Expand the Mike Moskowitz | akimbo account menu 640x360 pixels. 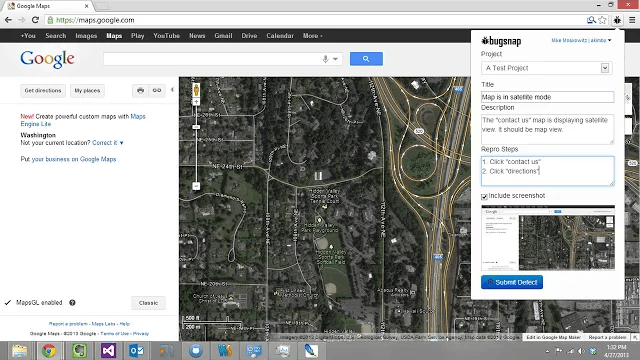[581, 40]
